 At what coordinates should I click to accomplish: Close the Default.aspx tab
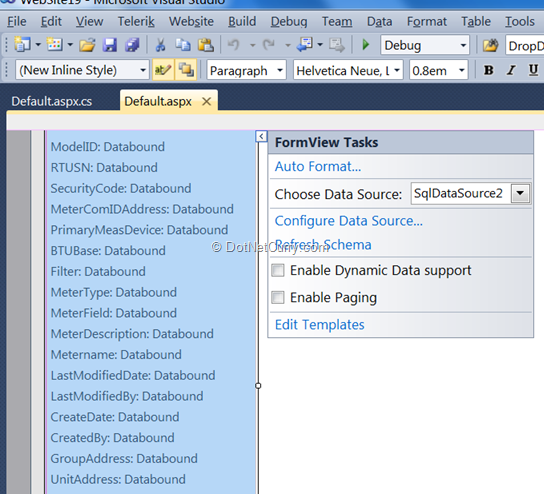[206, 102]
